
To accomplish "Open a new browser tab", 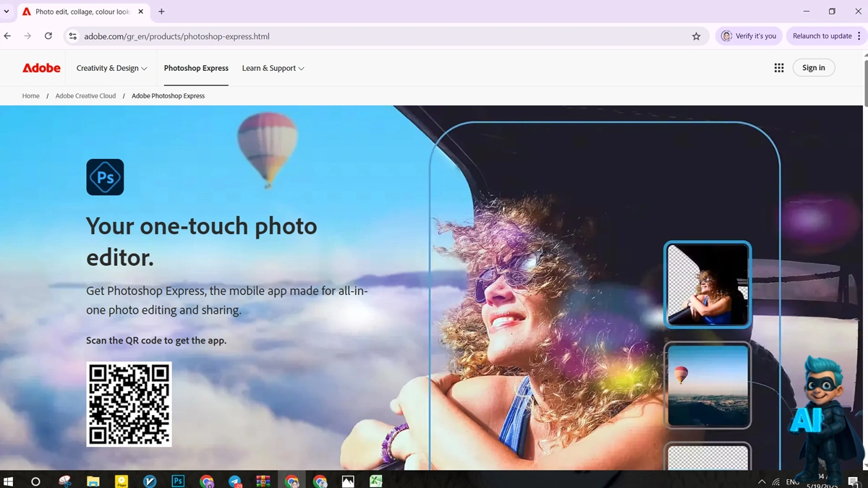I will click(x=161, y=12).
